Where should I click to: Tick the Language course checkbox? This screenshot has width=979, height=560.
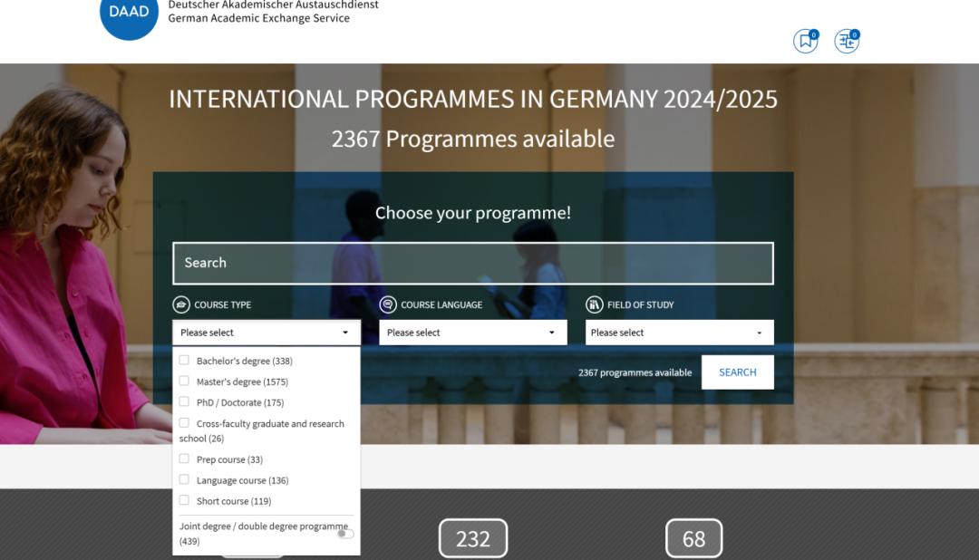tap(184, 479)
